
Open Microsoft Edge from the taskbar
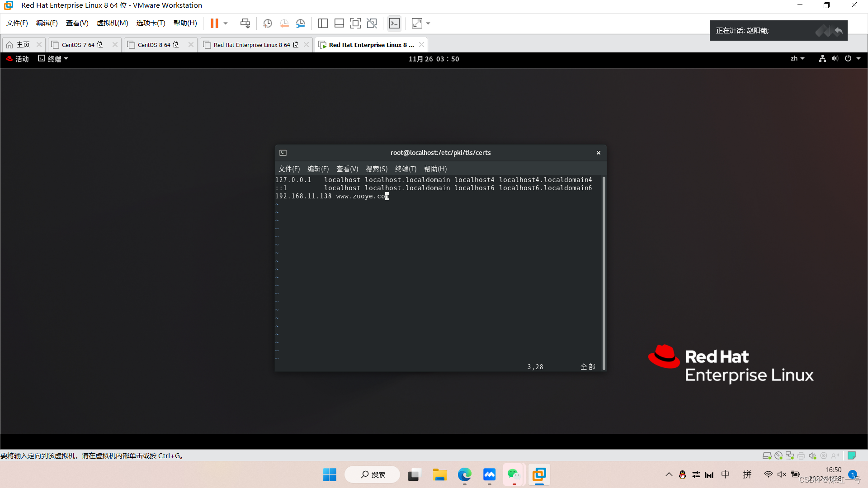tap(464, 474)
